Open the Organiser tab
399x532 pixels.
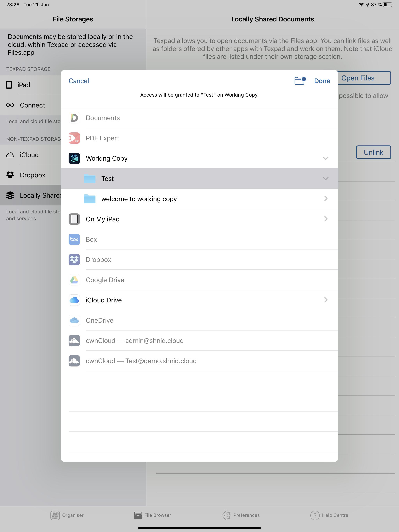click(x=67, y=515)
